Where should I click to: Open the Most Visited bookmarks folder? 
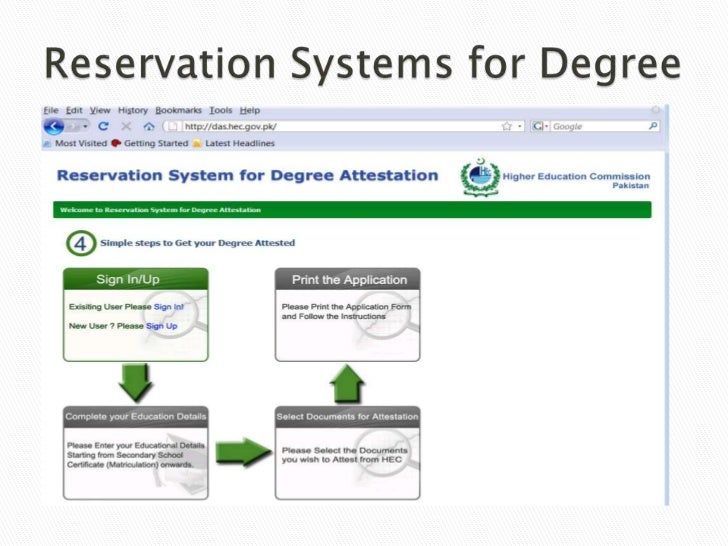click(x=79, y=144)
